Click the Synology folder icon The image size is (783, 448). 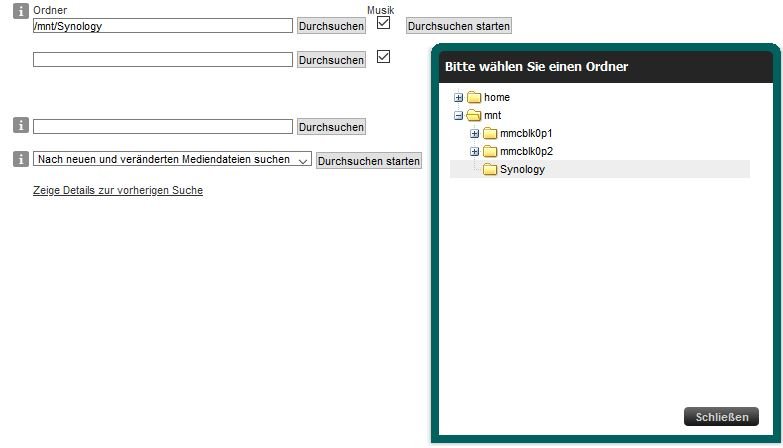[490, 170]
